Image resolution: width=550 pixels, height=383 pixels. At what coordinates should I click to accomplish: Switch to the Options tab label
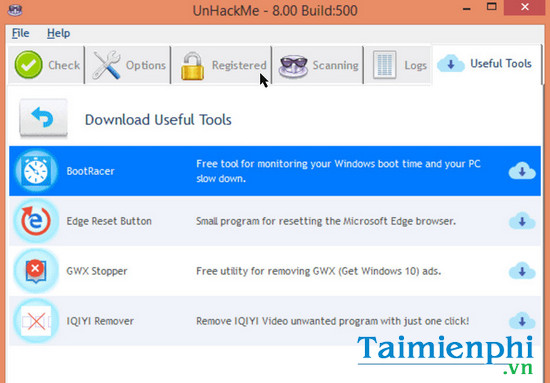[x=146, y=65]
